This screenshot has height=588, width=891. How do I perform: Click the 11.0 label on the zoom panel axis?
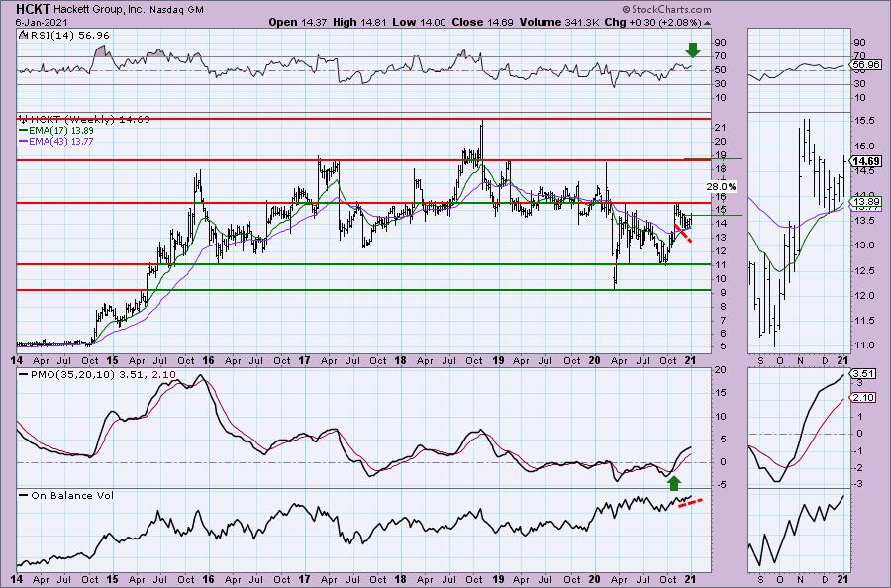pos(863,345)
